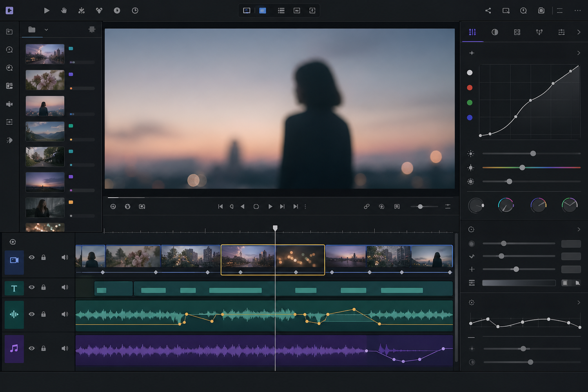Select the video track camera icon
588x392 pixels.
click(14, 260)
